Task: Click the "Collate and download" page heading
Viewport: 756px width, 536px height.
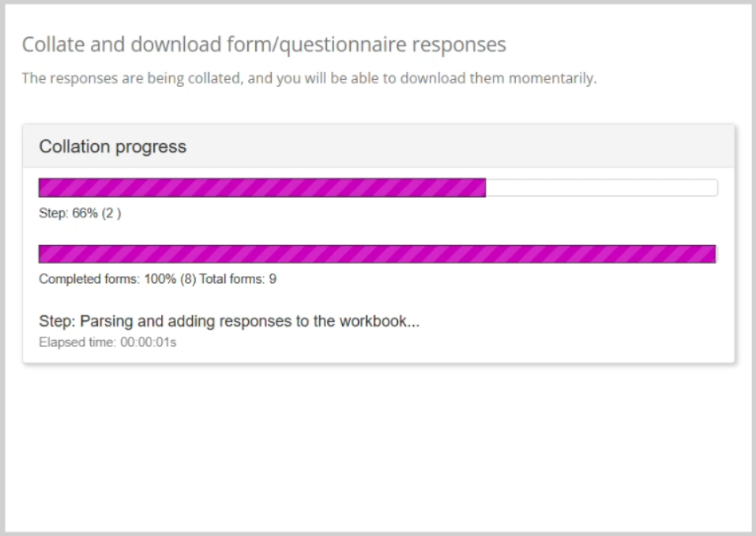Action: 264,44
